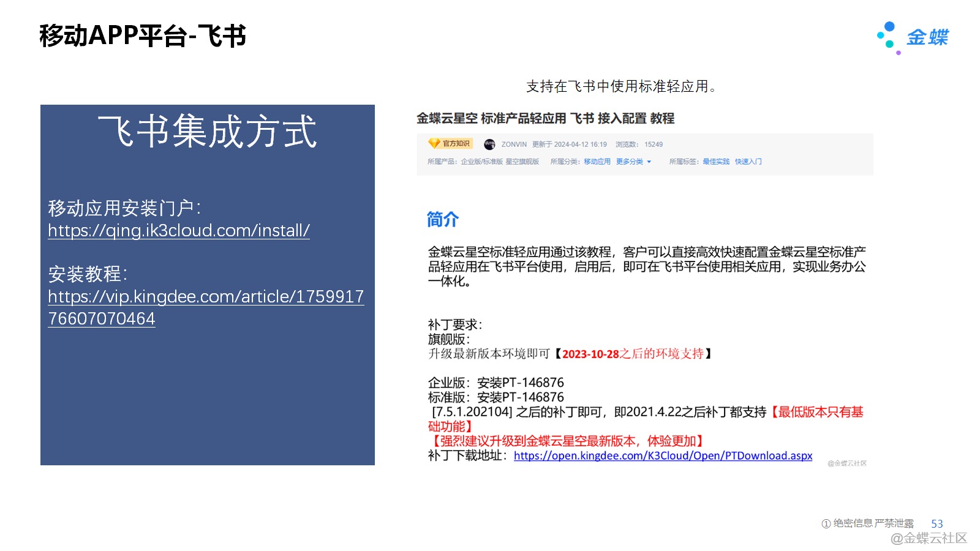Click the @金蝶云社区 watermark at bottom right
This screenshot has width=980, height=551.
tap(929, 538)
